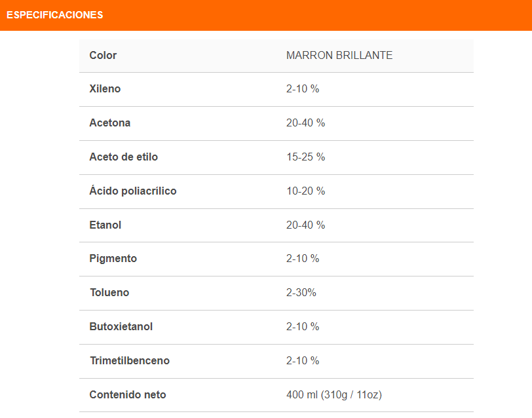Click the Xileno label
The height and width of the screenshot is (418, 532).
tap(105, 89)
